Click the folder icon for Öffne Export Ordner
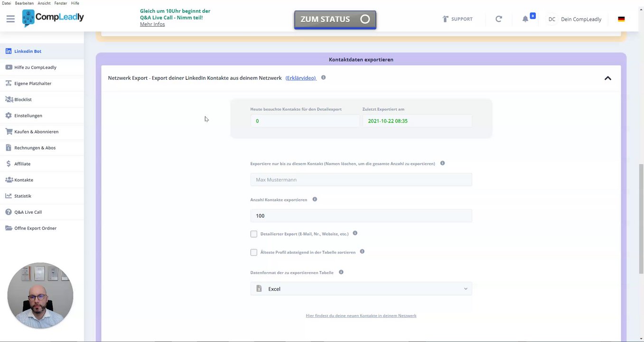Screen dimensions: 644x342 pyautogui.click(x=9, y=228)
